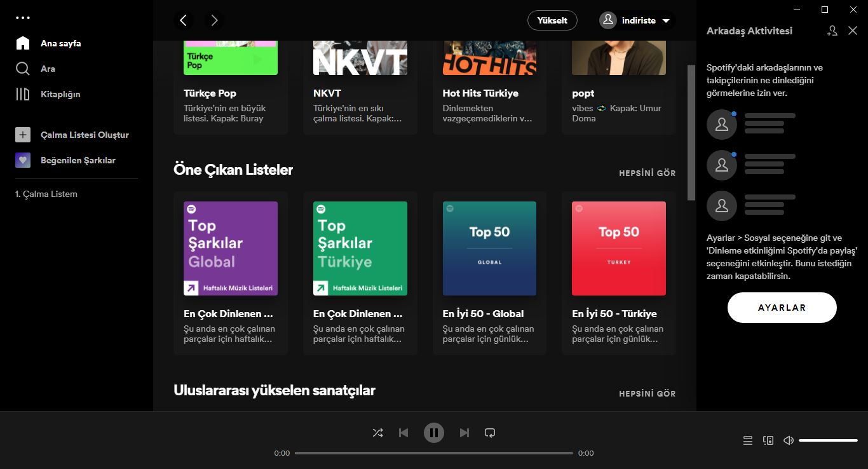This screenshot has height=469, width=868.
Task: Click the volume slider
Action: 829,440
